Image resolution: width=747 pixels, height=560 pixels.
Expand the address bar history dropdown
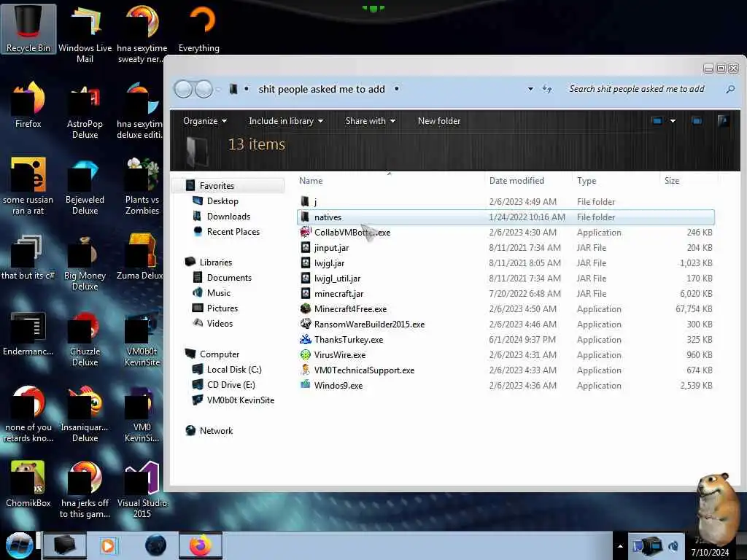point(530,89)
